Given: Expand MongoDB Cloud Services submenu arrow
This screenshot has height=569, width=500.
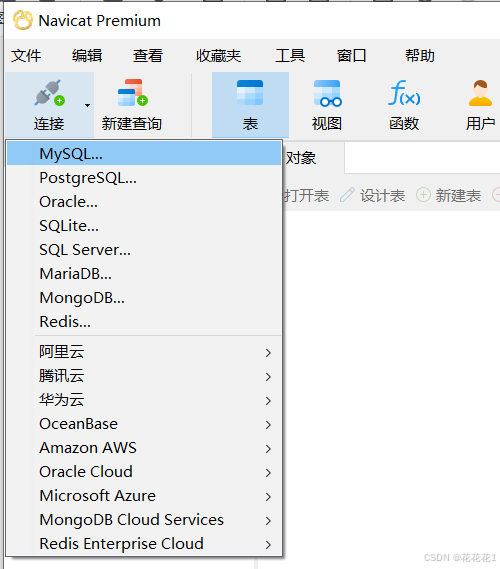Looking at the screenshot, I should coord(268,520).
